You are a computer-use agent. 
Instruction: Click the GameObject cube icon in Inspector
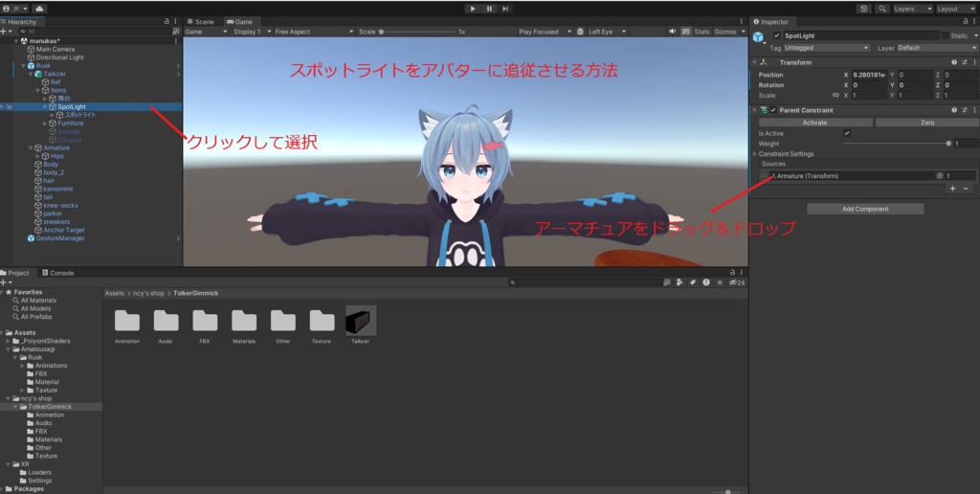758,37
